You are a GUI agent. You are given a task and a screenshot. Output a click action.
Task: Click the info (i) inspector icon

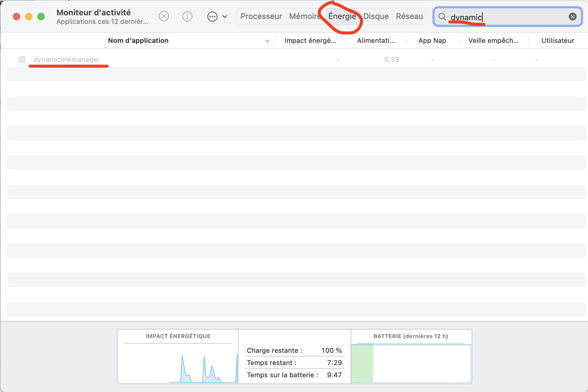tap(187, 16)
